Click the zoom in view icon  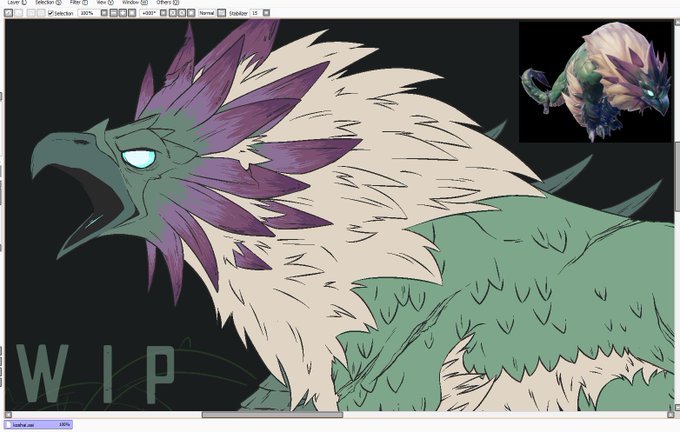(x=123, y=13)
